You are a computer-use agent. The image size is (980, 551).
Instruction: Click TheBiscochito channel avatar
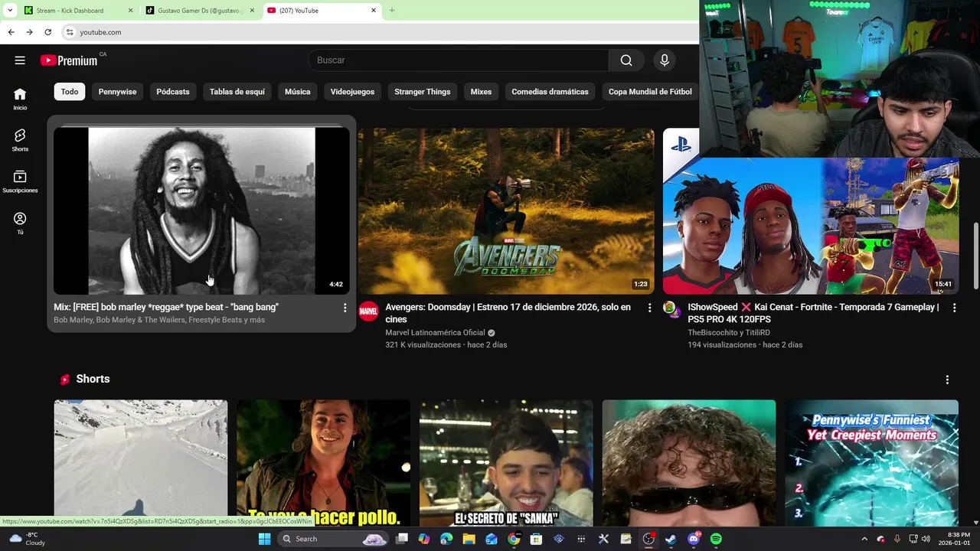point(672,309)
